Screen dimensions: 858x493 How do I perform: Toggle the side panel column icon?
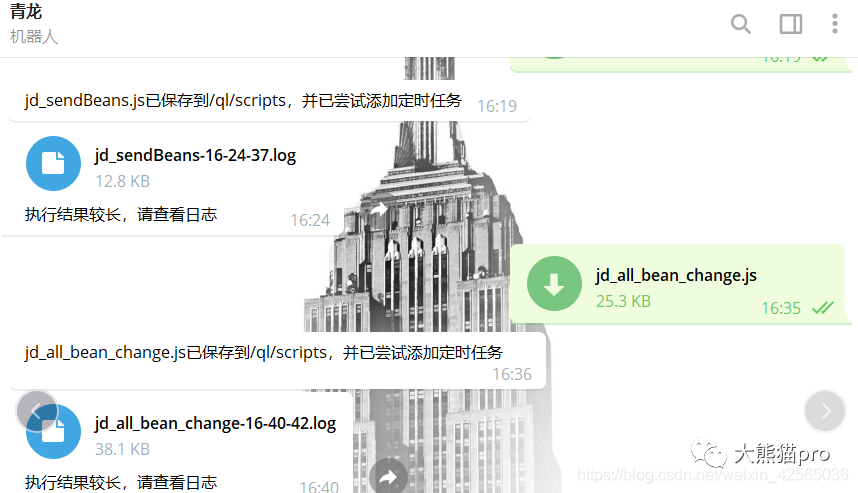point(791,24)
